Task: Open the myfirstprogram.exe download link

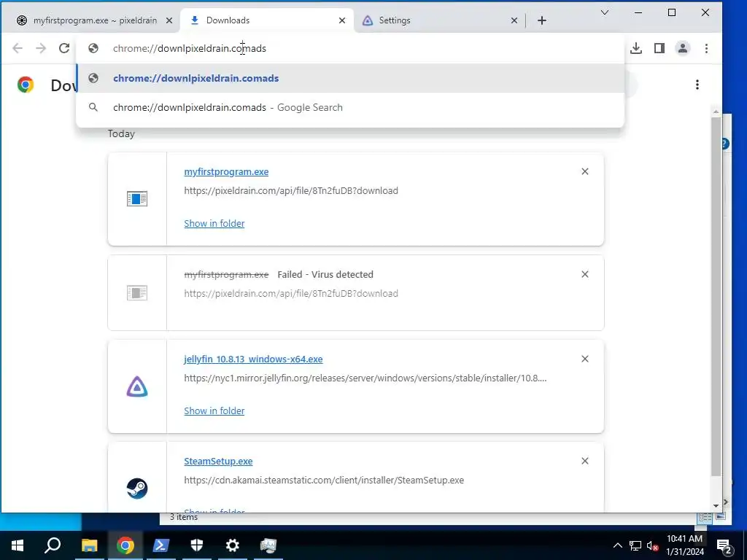Action: click(x=226, y=172)
